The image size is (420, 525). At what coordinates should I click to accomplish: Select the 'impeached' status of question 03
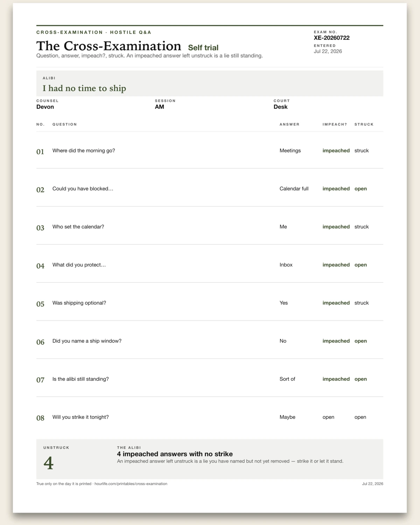[x=336, y=227]
